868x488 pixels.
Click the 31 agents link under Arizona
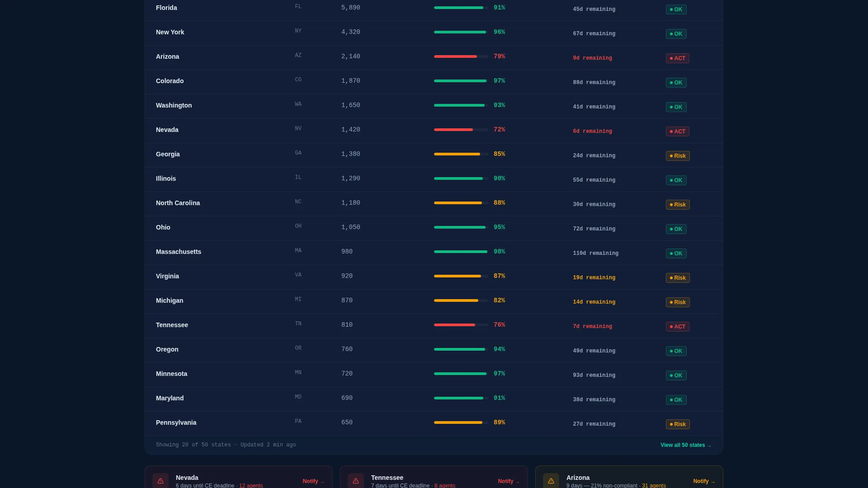[x=654, y=486]
